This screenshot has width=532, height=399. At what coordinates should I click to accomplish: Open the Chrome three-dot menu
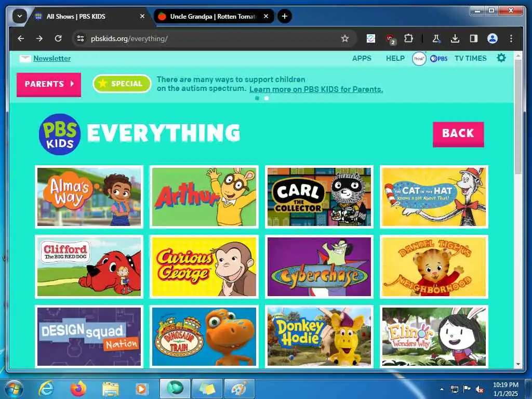coord(511,38)
